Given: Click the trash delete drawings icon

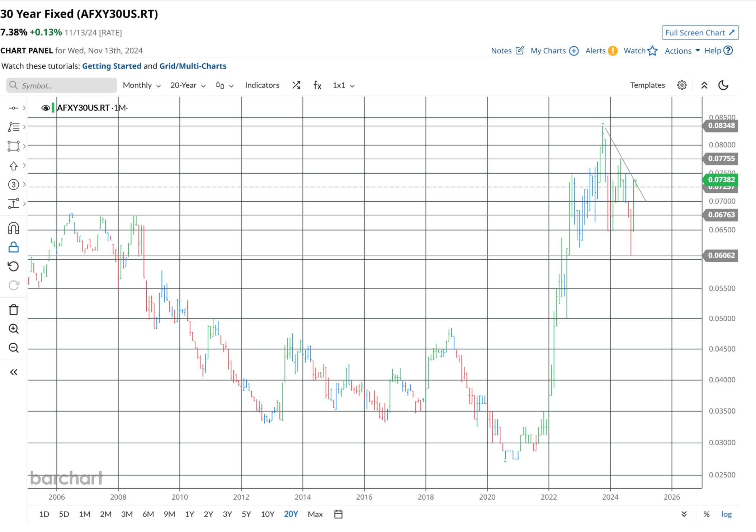Looking at the screenshot, I should (14, 310).
